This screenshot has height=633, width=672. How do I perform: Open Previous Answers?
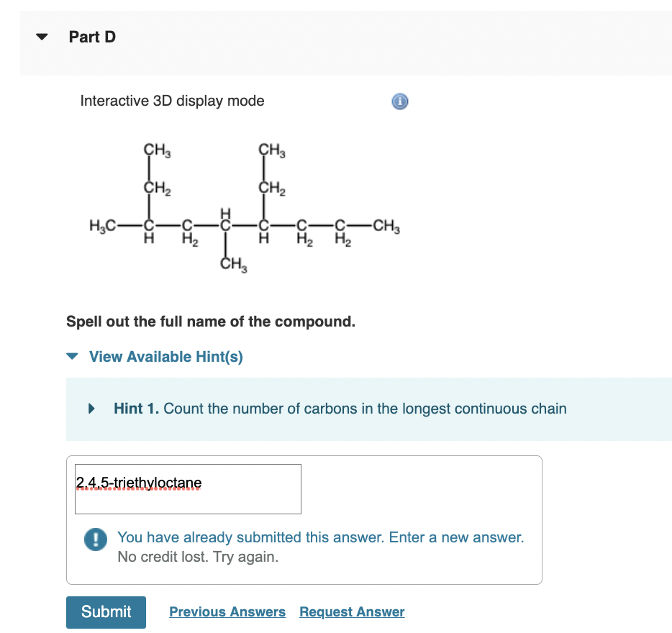pyautogui.click(x=227, y=611)
